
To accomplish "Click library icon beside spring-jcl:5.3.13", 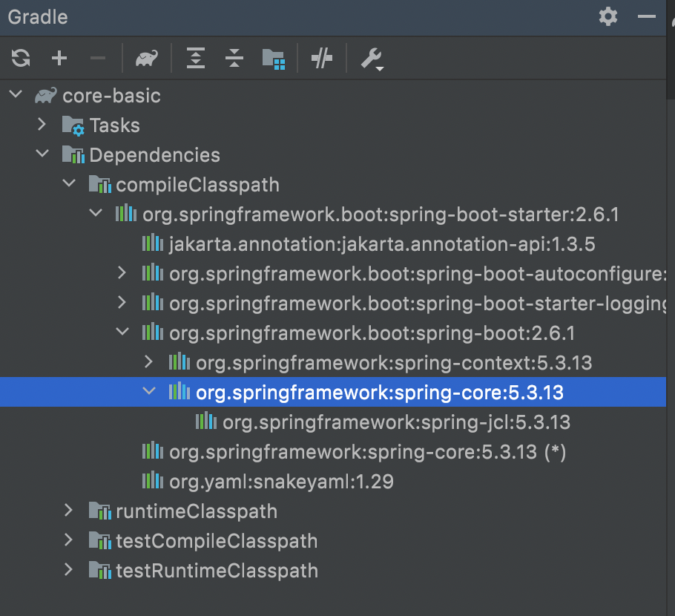I will (205, 421).
